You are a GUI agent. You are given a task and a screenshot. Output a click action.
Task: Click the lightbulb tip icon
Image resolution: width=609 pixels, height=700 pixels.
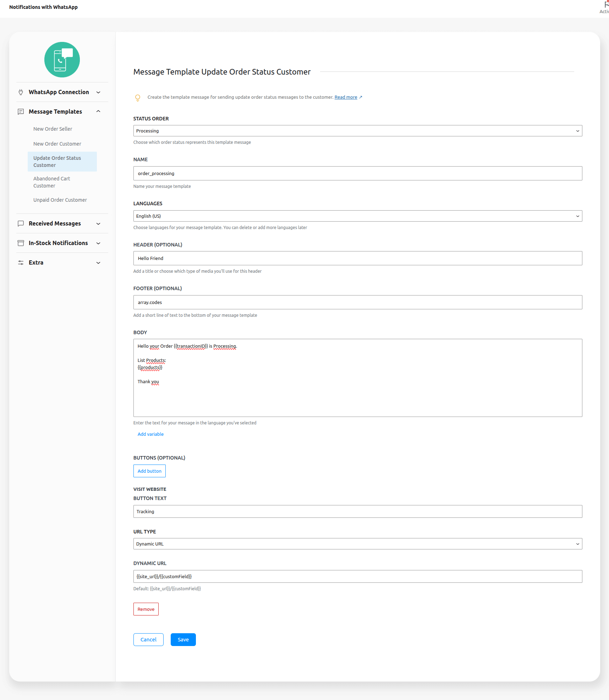138,98
